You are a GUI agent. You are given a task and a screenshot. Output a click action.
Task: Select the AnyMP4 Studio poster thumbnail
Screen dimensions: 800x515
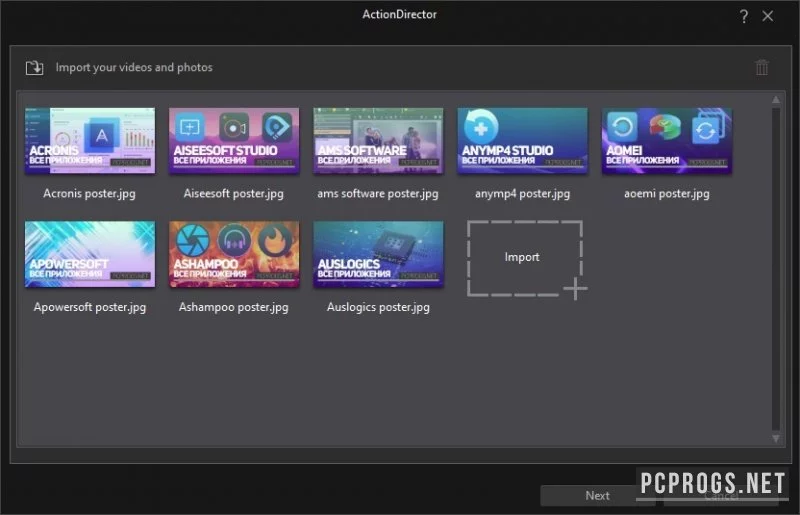[x=522, y=141]
